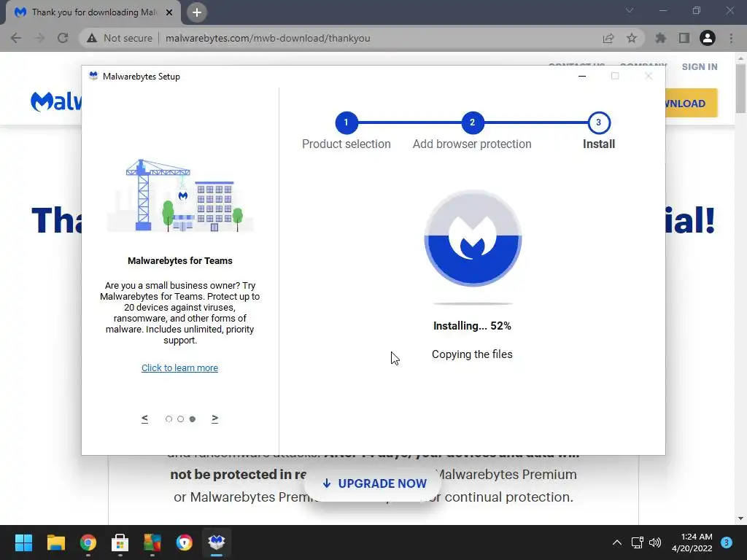Click step 3 Install circle
Image resolution: width=747 pixels, height=560 pixels.
[x=599, y=122]
